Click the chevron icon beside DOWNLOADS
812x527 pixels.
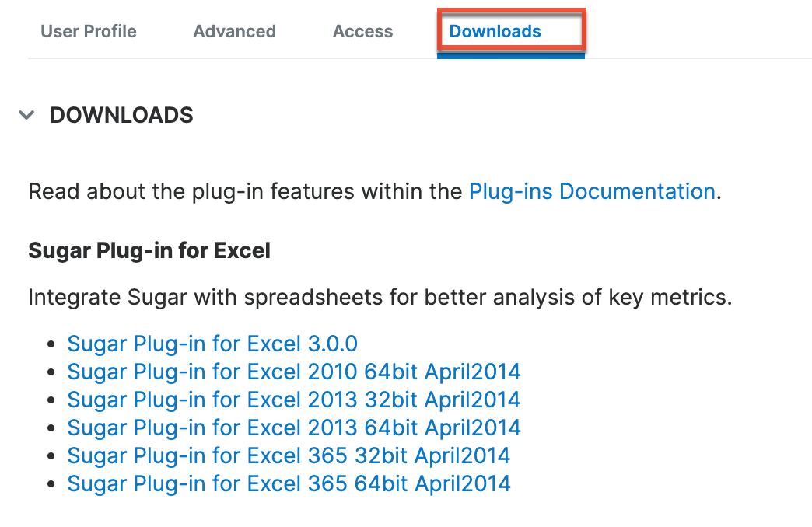click(x=26, y=114)
